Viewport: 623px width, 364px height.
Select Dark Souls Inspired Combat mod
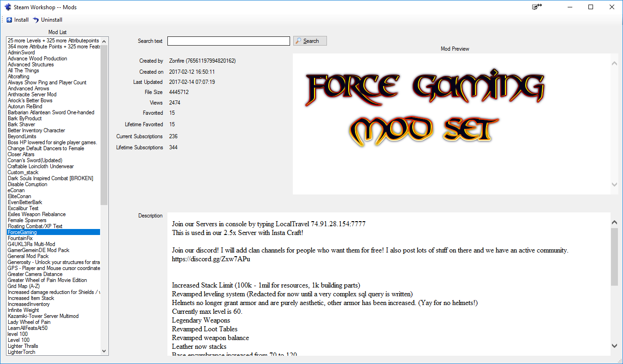pos(50,178)
